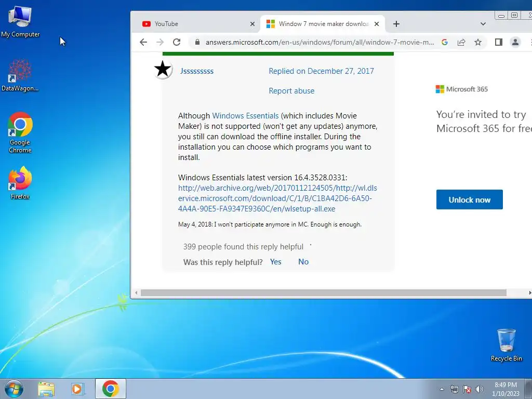Select the DataWagon desktop shortcut
The height and width of the screenshot is (399, 532).
tap(20, 75)
